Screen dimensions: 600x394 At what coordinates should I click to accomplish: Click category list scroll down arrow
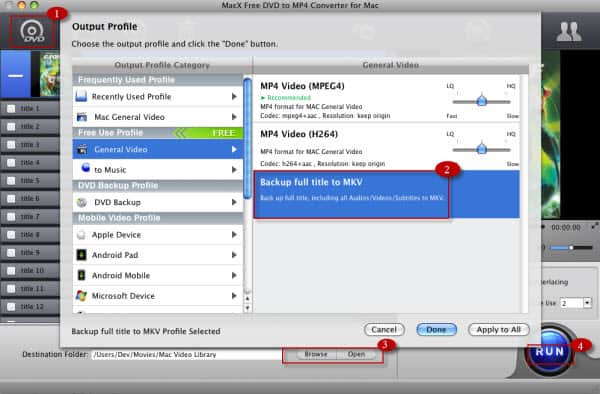click(248, 308)
